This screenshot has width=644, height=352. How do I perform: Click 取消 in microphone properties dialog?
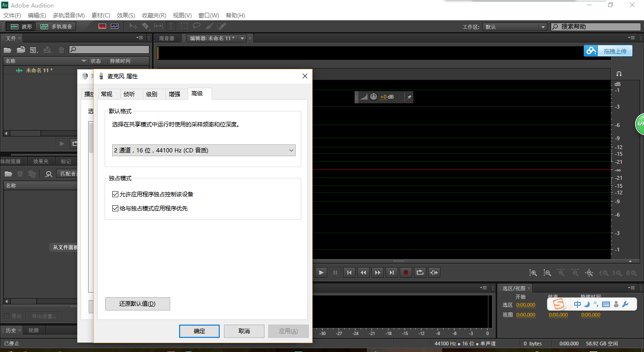244,331
